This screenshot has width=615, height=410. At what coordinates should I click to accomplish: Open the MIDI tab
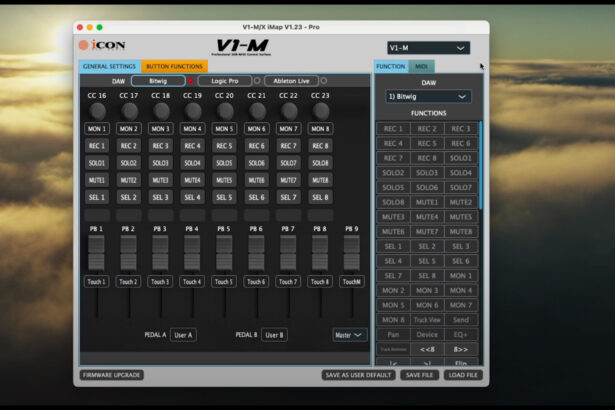[421, 66]
